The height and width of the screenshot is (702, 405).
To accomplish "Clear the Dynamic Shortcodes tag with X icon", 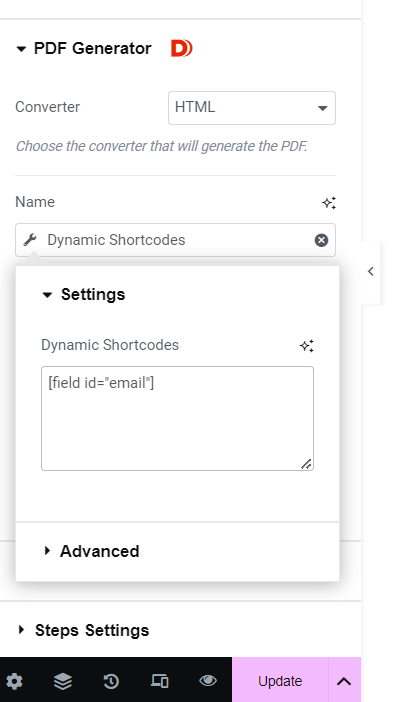I will (321, 240).
